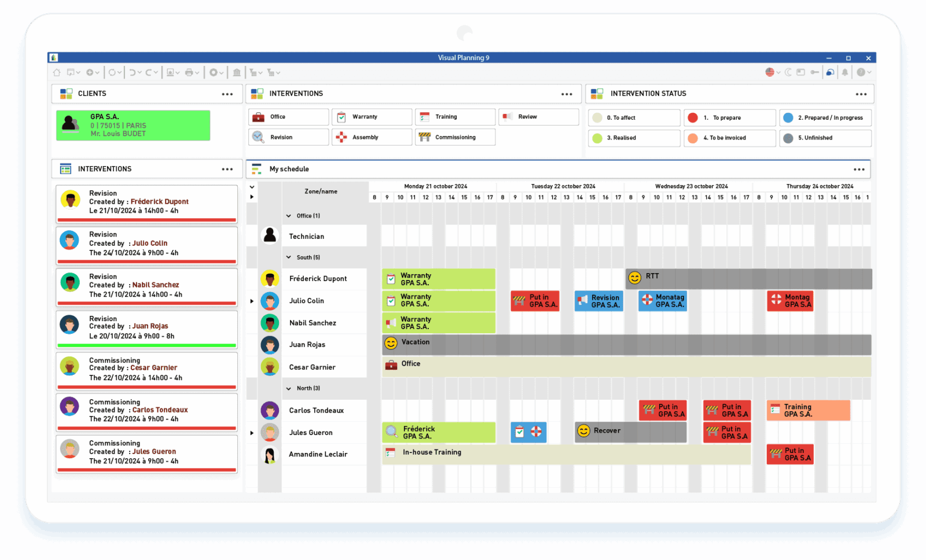
Task: Open the notifications bell icon
Action: pos(844,72)
